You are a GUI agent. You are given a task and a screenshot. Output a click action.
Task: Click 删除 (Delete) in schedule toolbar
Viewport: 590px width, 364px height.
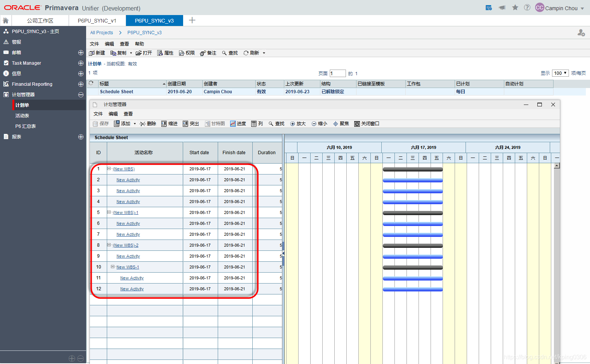pyautogui.click(x=148, y=124)
